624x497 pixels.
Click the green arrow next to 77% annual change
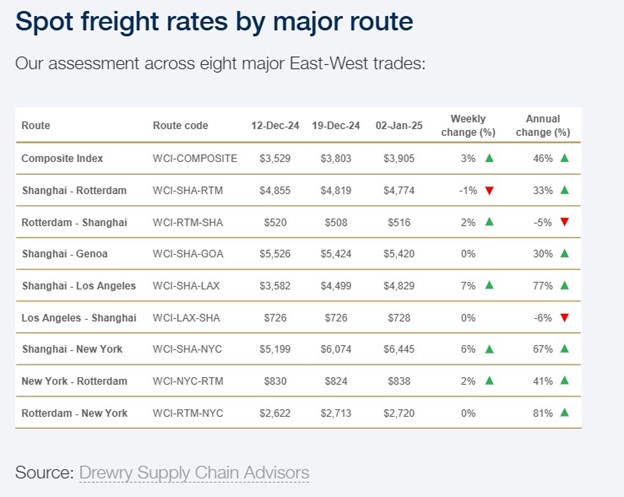(x=565, y=285)
